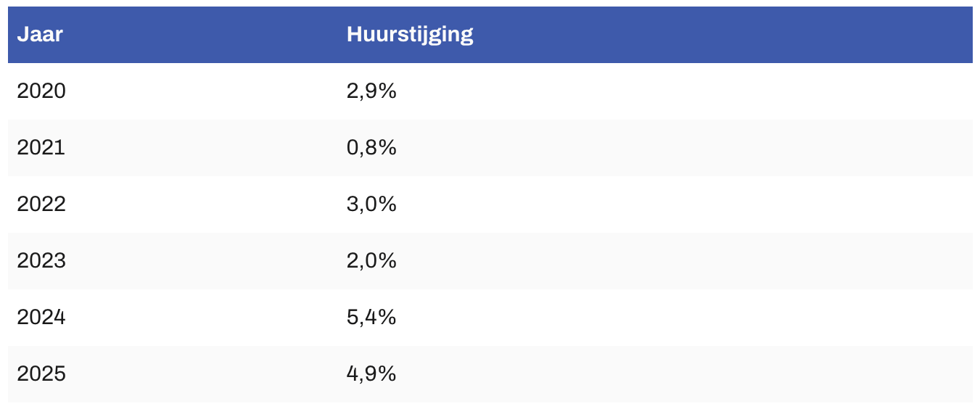Click empty right side of the 2025 row

tap(725, 374)
